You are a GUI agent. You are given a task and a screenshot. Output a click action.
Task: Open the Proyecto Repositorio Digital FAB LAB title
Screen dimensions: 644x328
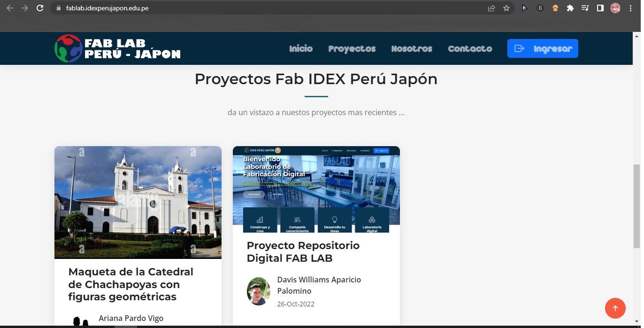click(303, 252)
